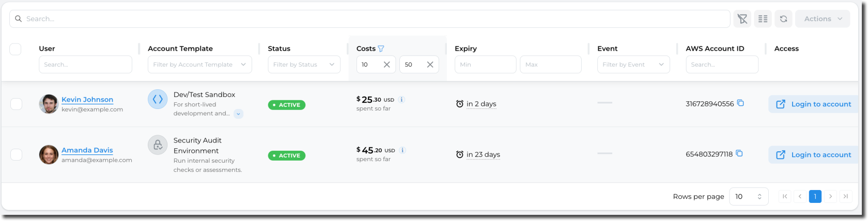Open the Filter by Account Template dropdown
The width and height of the screenshot is (868, 221).
(x=199, y=65)
